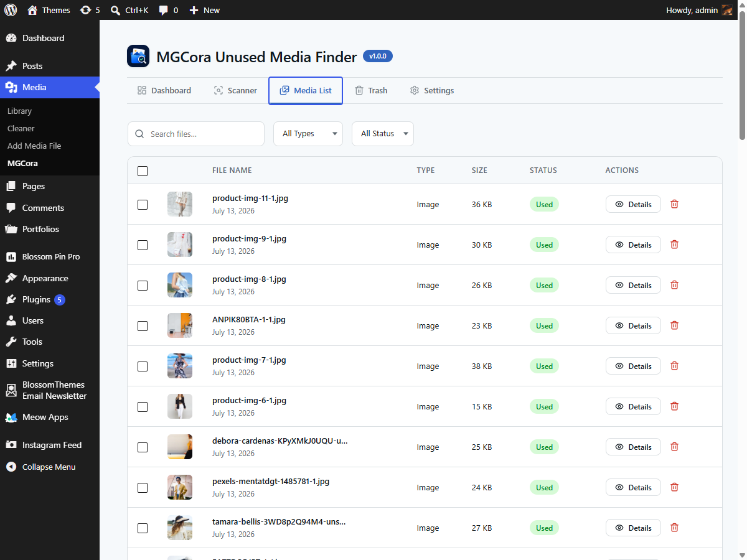Viewport: 747px width, 560px height.
Task: Click the WordPress logo icon
Action: [x=11, y=10]
